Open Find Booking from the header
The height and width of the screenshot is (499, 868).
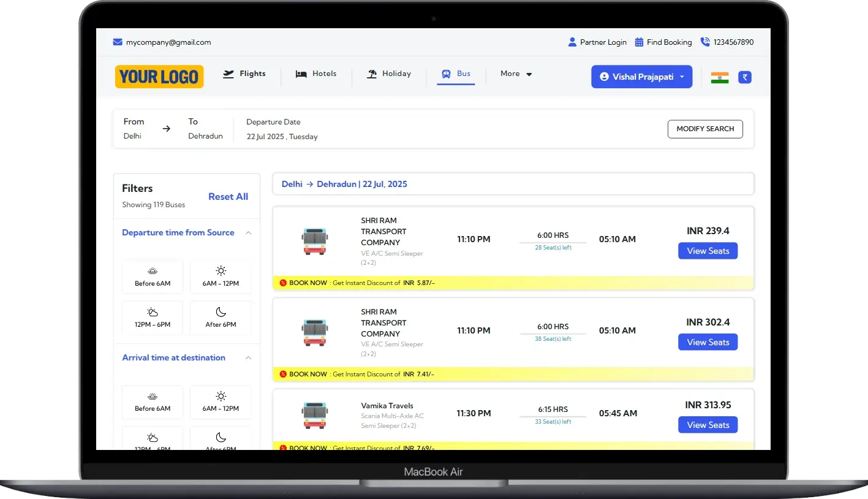click(x=669, y=42)
